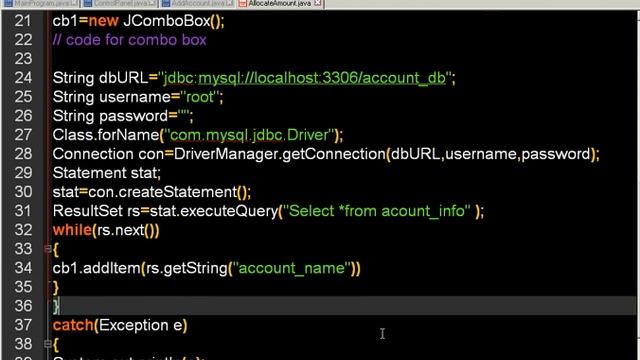Close the AllocateAmount.java tab with its X
Viewport: 640px width, 360px height.
pyautogui.click(x=318, y=3)
